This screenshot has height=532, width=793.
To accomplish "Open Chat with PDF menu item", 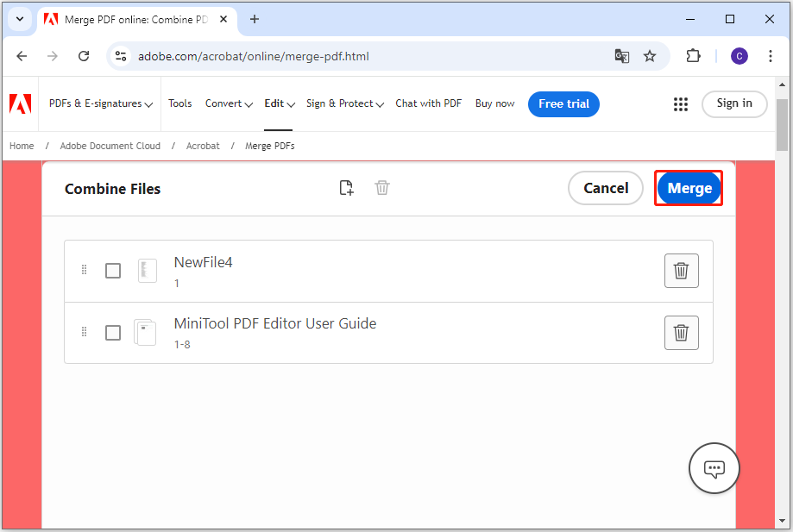I will pos(428,103).
